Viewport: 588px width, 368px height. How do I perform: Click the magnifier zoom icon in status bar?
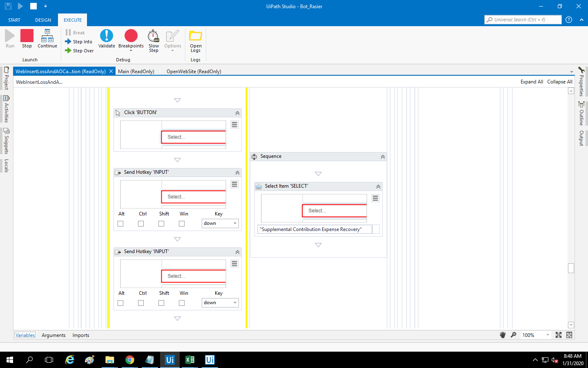pos(514,335)
